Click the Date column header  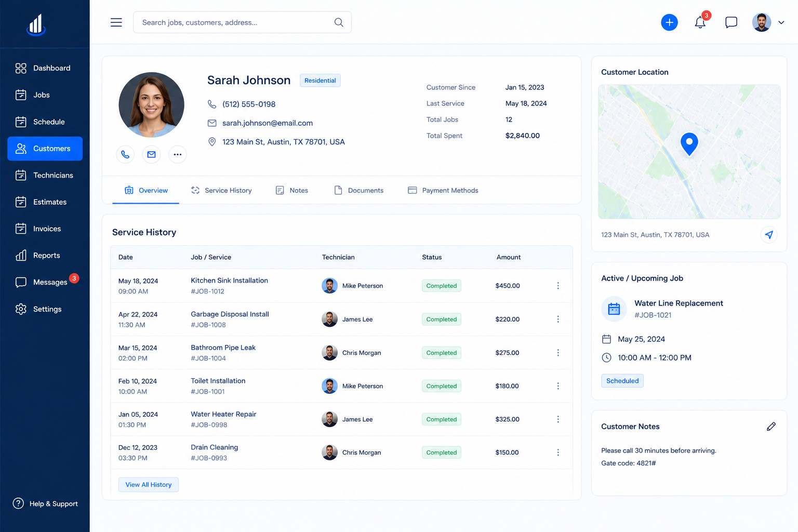click(126, 257)
